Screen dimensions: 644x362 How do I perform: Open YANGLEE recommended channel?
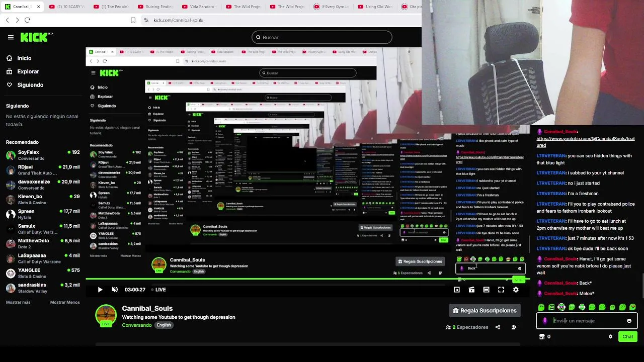pyautogui.click(x=43, y=273)
